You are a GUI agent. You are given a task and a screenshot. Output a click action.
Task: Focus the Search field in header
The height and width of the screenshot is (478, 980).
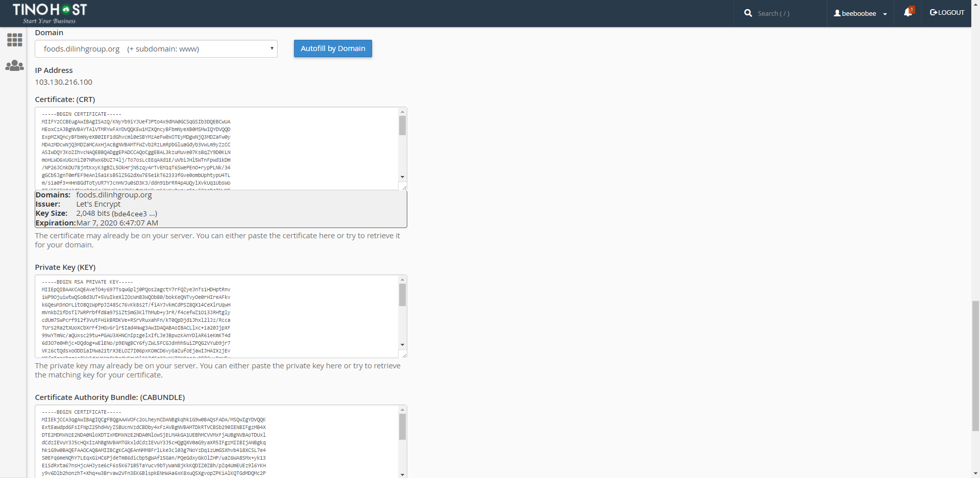[x=789, y=13]
